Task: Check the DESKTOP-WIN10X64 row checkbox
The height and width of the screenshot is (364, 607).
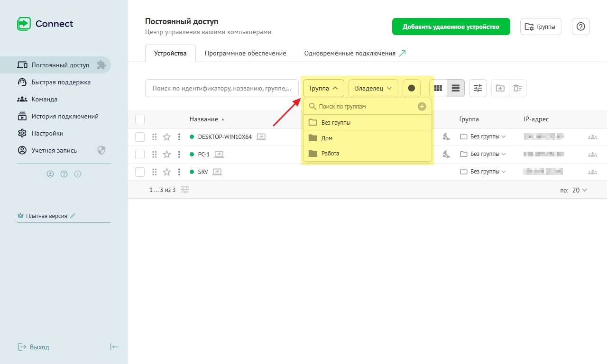Action: coord(140,137)
